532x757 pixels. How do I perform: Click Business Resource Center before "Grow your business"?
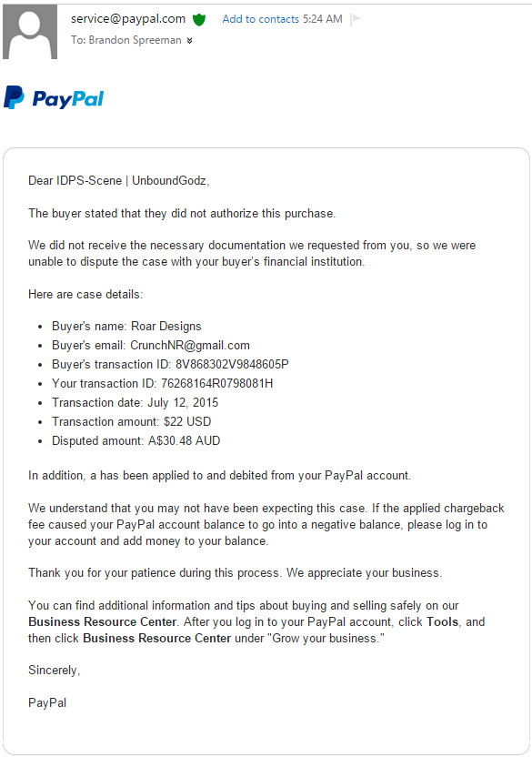point(157,638)
